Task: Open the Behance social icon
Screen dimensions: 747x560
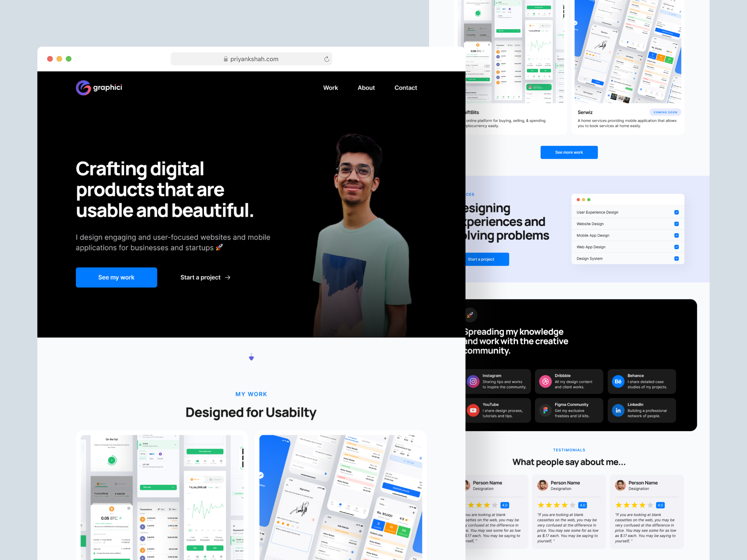Action: tap(618, 381)
